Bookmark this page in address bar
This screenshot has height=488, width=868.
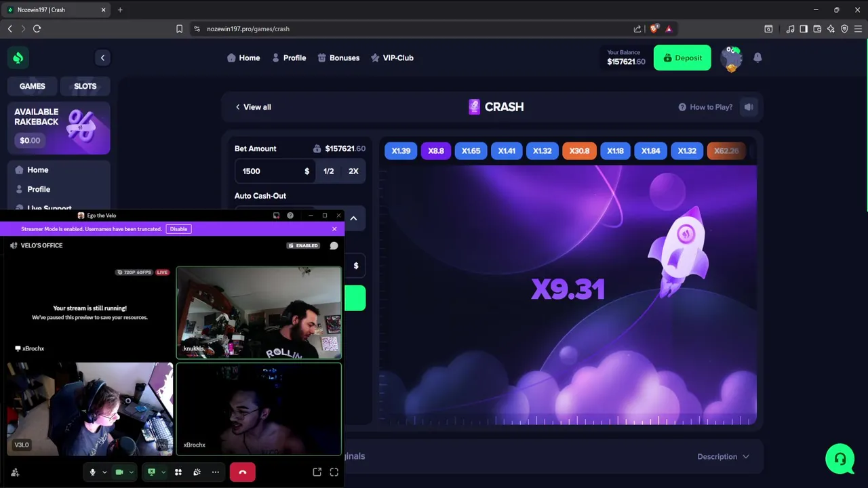pos(179,28)
